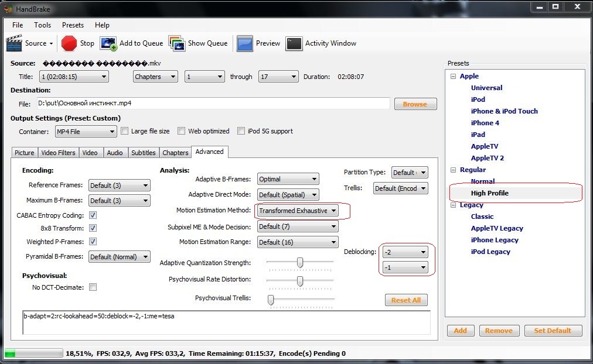Click the Activity Window terminal icon
Viewport: 593px width, 364px height.
(x=294, y=43)
